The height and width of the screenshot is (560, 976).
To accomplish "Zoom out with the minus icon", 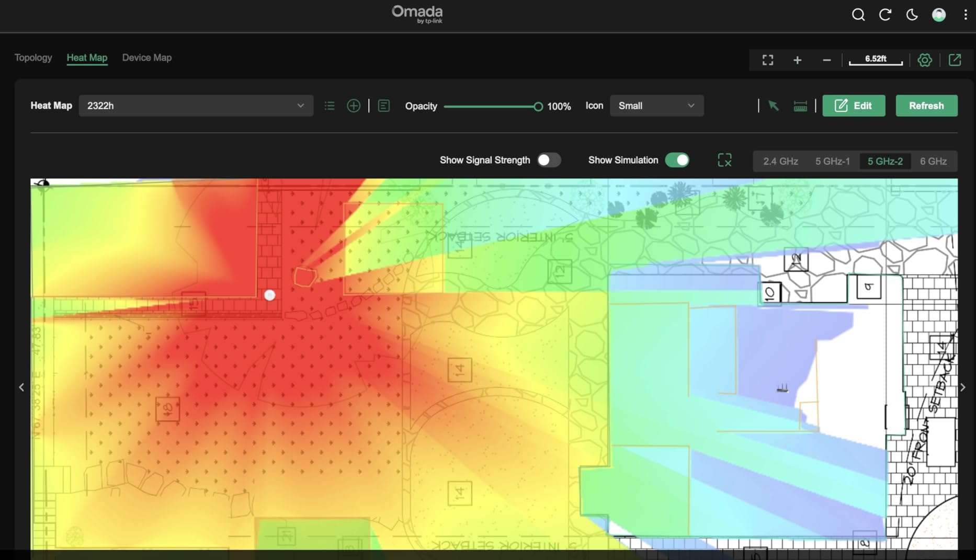I will point(826,60).
